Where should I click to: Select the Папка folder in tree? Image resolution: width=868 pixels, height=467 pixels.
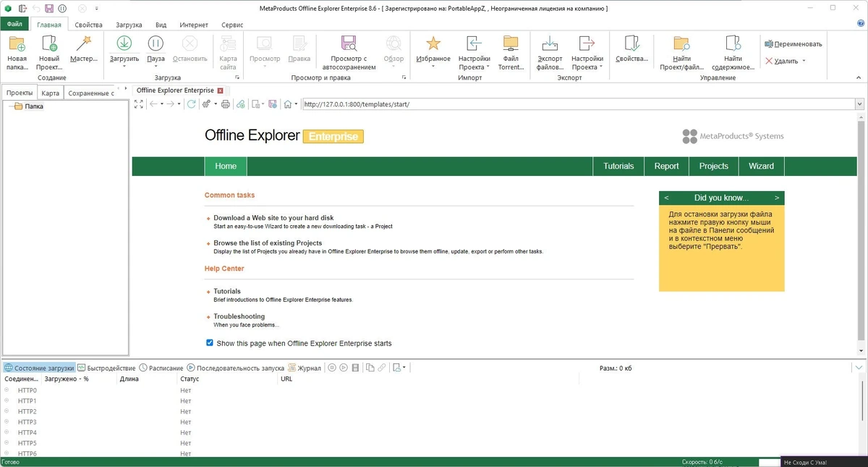(34, 106)
